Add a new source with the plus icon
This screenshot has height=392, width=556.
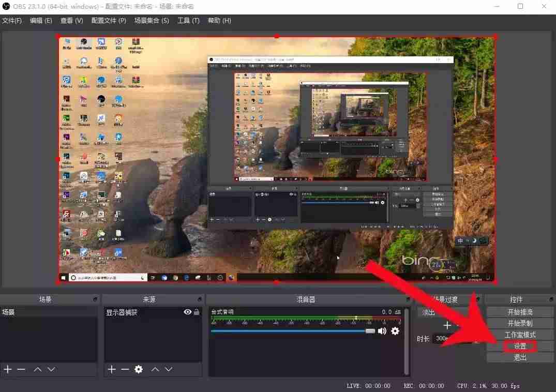[112, 369]
